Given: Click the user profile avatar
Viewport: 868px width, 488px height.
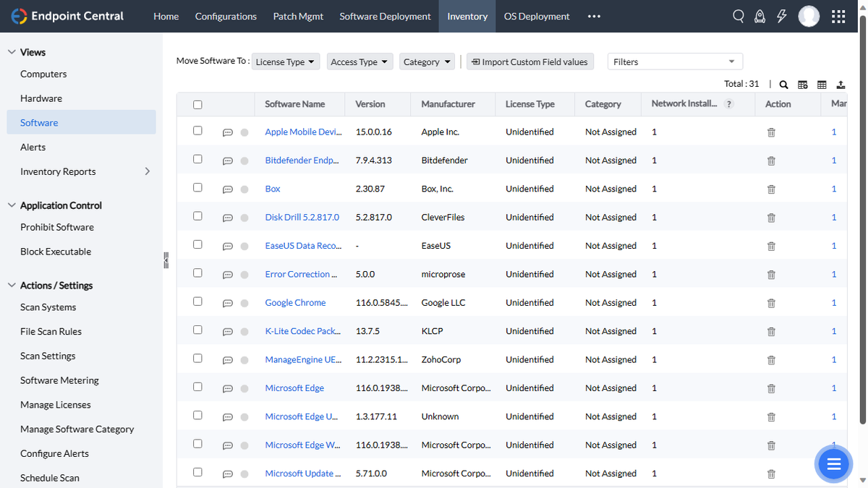Looking at the screenshot, I should [x=809, y=17].
